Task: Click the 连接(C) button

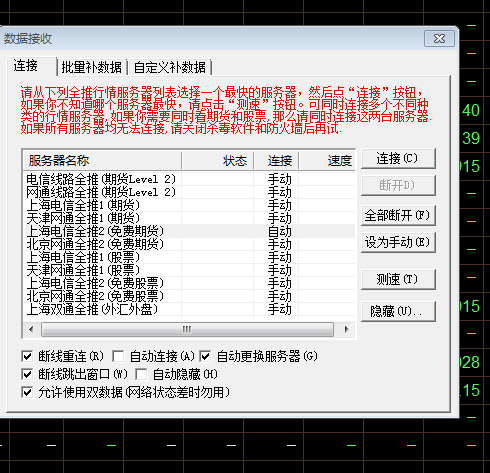Action: click(x=398, y=159)
